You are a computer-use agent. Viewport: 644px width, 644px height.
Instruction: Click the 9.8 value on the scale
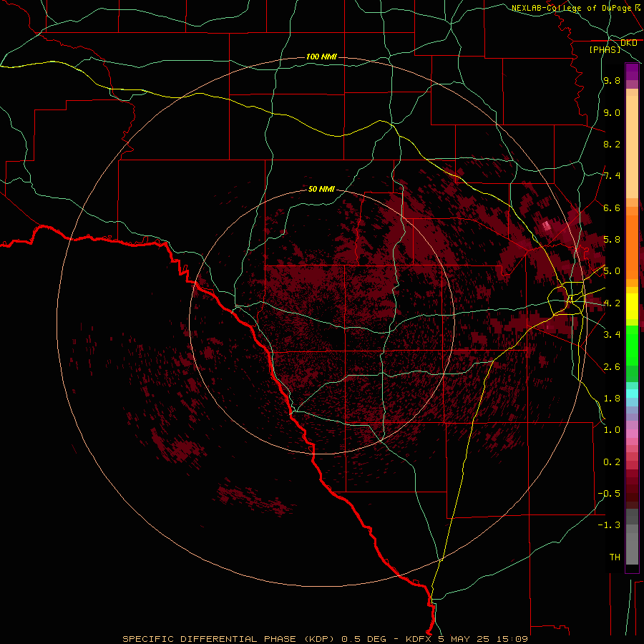612,80
